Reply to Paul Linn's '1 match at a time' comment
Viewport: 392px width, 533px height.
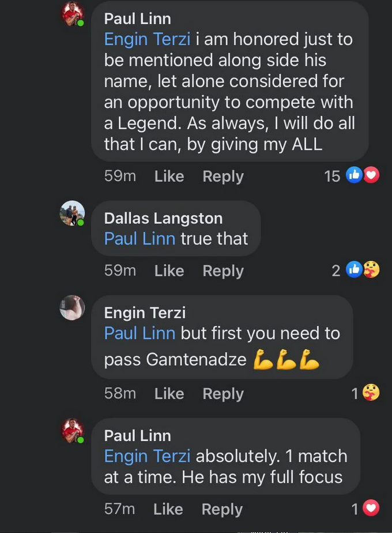click(222, 509)
